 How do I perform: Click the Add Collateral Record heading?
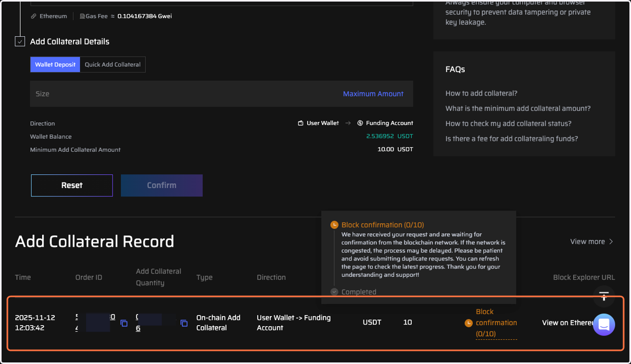click(x=95, y=242)
